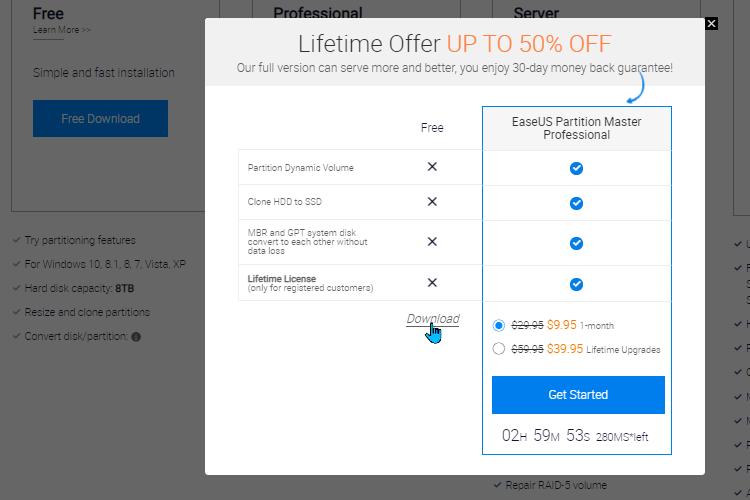Click the Download link under Free column

(x=433, y=319)
